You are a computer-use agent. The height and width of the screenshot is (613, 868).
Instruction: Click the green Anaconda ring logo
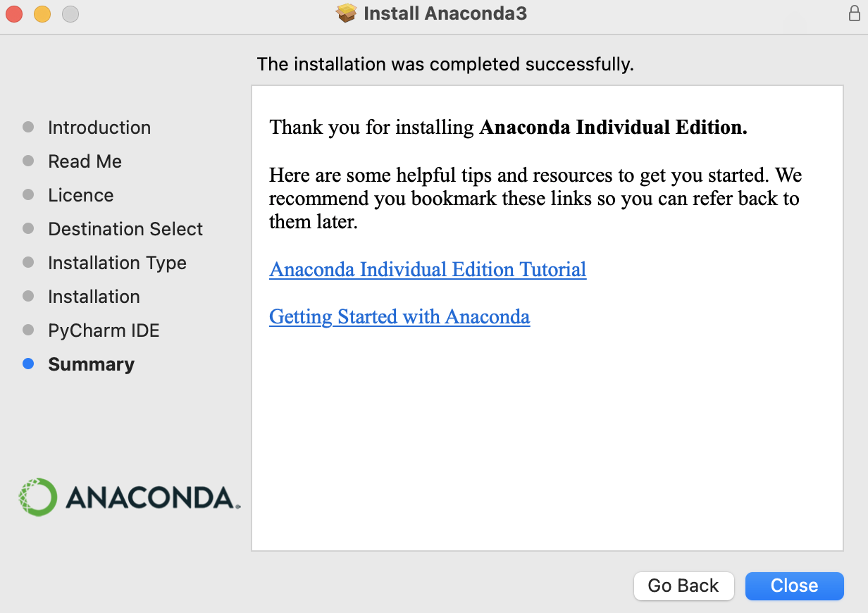37,497
